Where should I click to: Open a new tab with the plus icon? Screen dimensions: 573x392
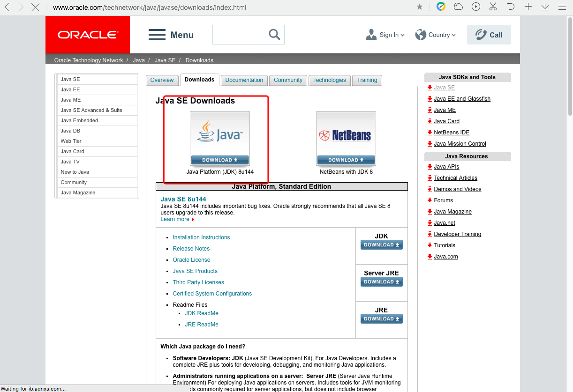click(528, 7)
